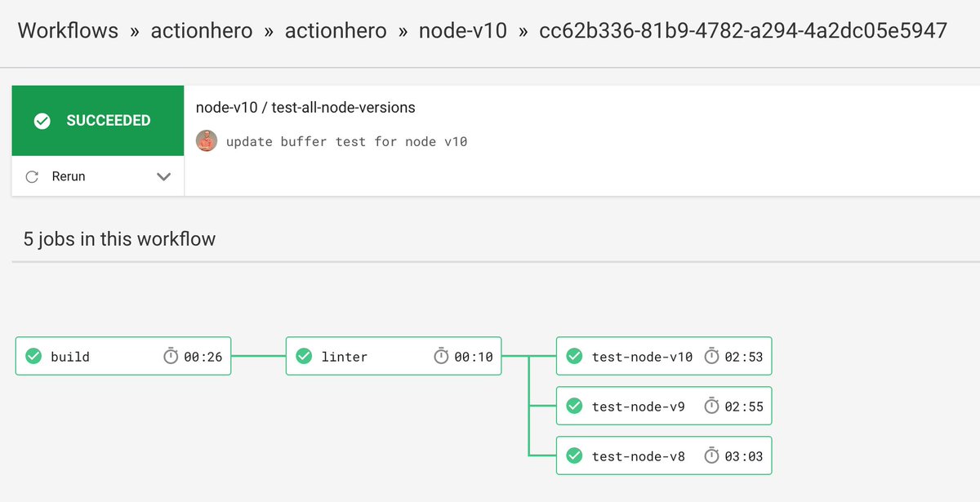Click the white checkmark beside SUCCEEDED

pos(42,121)
